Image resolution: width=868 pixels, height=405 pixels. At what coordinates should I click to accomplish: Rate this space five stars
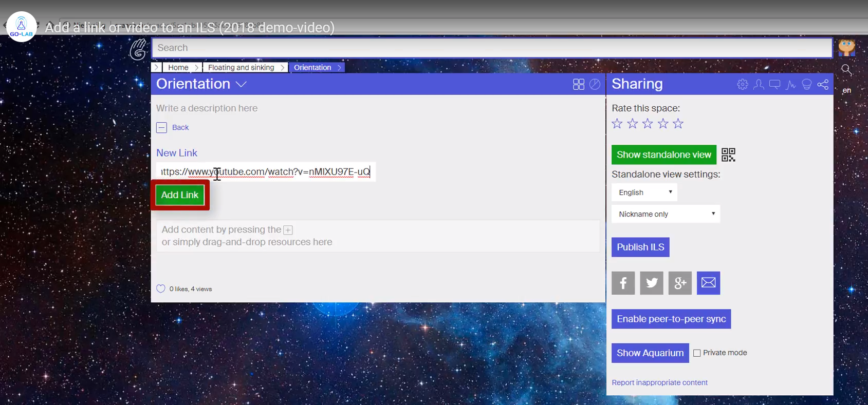coord(678,124)
